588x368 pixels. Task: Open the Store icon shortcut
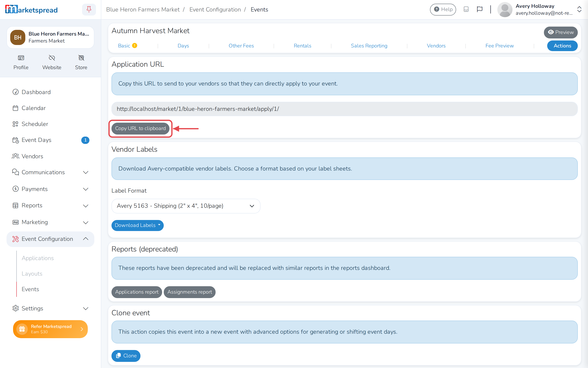click(x=81, y=62)
